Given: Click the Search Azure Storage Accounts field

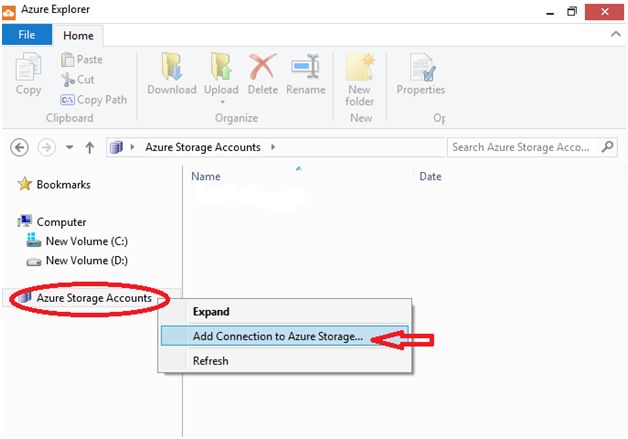Looking at the screenshot, I should click(532, 147).
